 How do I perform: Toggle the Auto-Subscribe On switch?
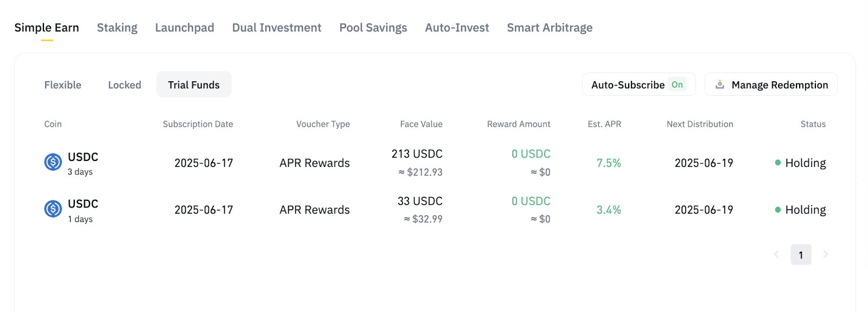[677, 84]
